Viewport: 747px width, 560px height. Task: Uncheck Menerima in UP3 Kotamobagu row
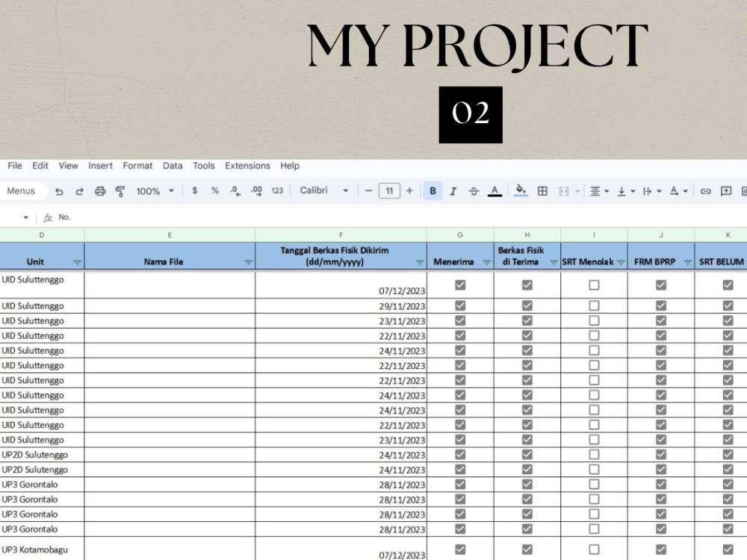(460, 549)
